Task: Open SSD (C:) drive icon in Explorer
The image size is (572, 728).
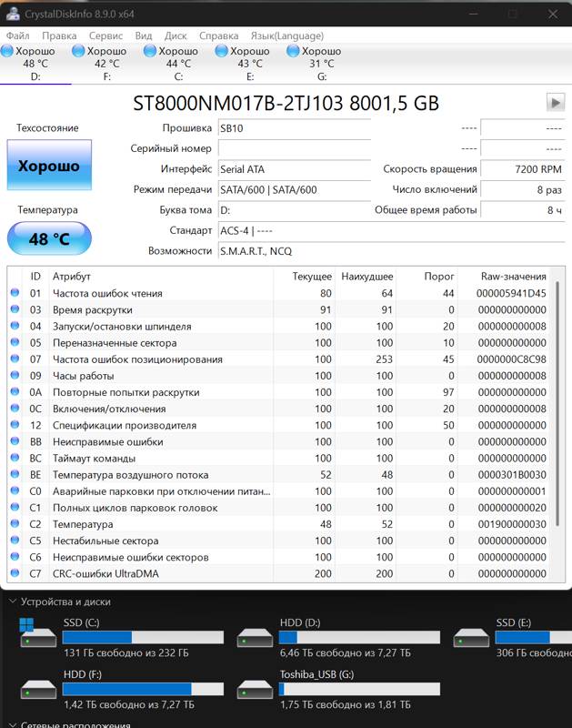Action: (x=37, y=635)
